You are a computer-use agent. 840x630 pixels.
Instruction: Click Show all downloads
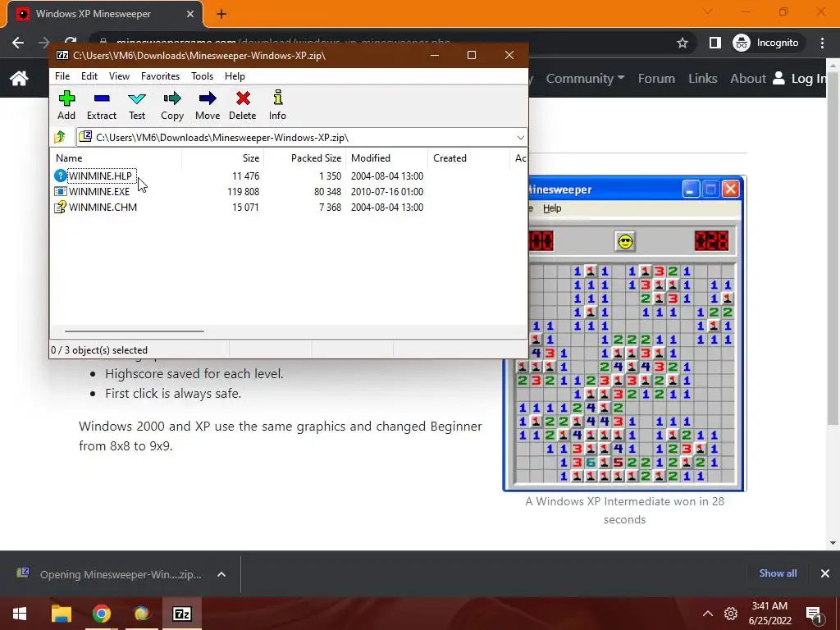(778, 573)
